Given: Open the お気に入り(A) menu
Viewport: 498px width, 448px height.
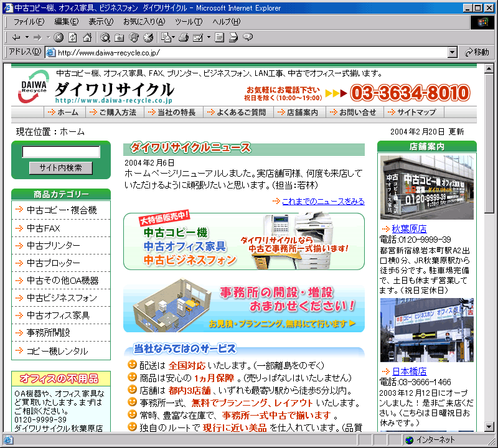Looking at the screenshot, I should (x=144, y=22).
